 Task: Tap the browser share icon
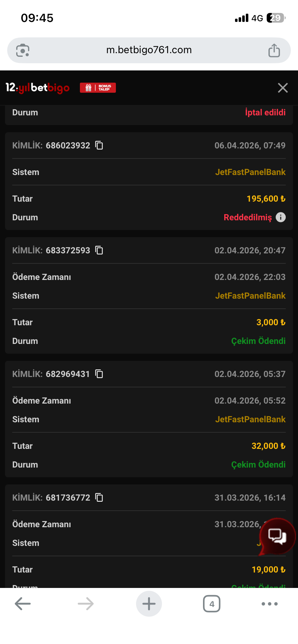click(x=274, y=50)
